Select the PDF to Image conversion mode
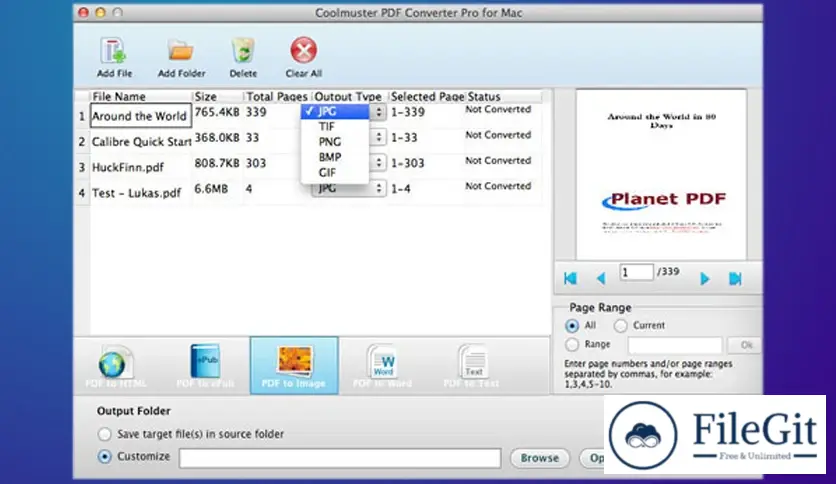The height and width of the screenshot is (484, 836). coord(294,366)
